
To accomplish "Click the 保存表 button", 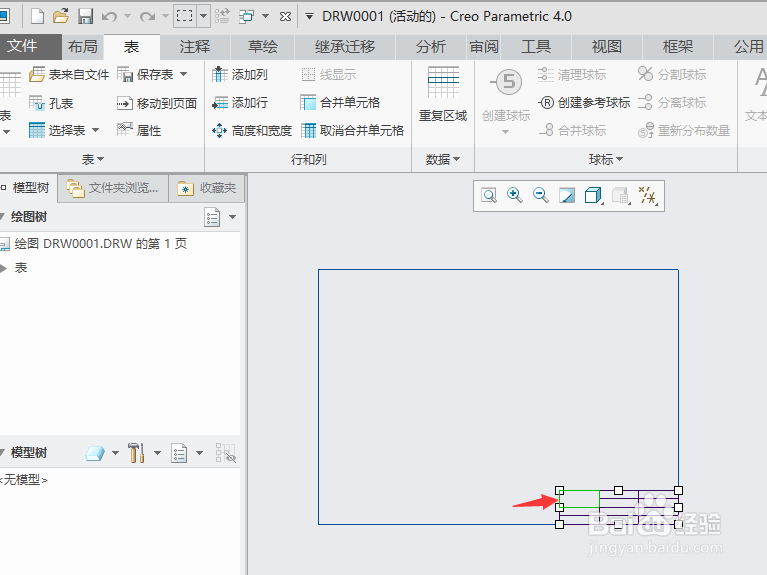I will pyautogui.click(x=145, y=74).
